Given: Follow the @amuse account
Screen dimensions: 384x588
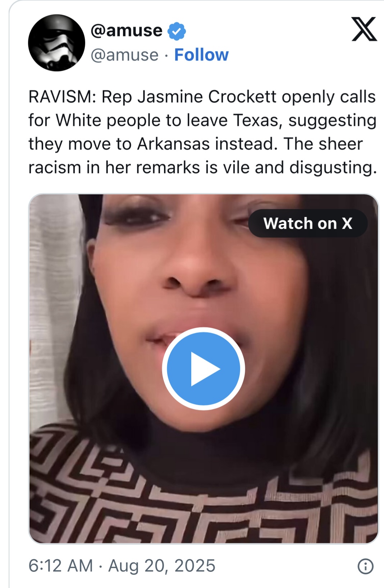Looking at the screenshot, I should pos(201,55).
